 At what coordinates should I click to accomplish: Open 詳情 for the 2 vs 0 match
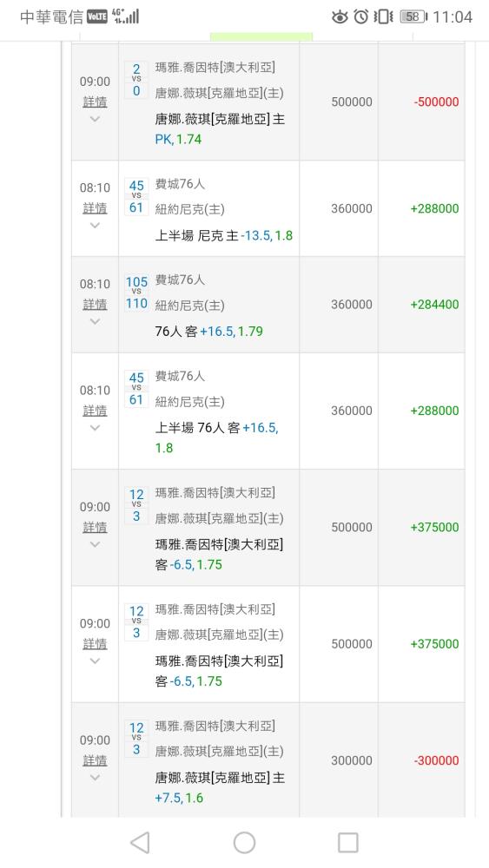(95, 102)
